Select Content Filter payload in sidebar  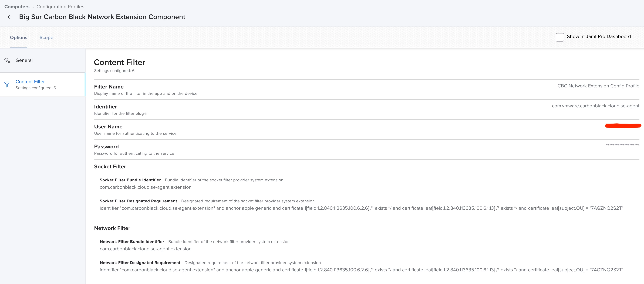[x=30, y=82]
